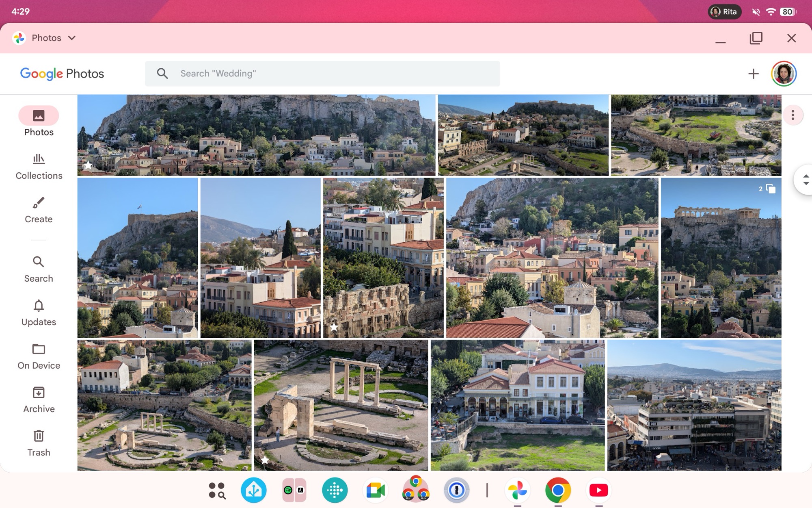Click the plus icon to add media
The width and height of the screenshot is (812, 508).
(x=753, y=74)
